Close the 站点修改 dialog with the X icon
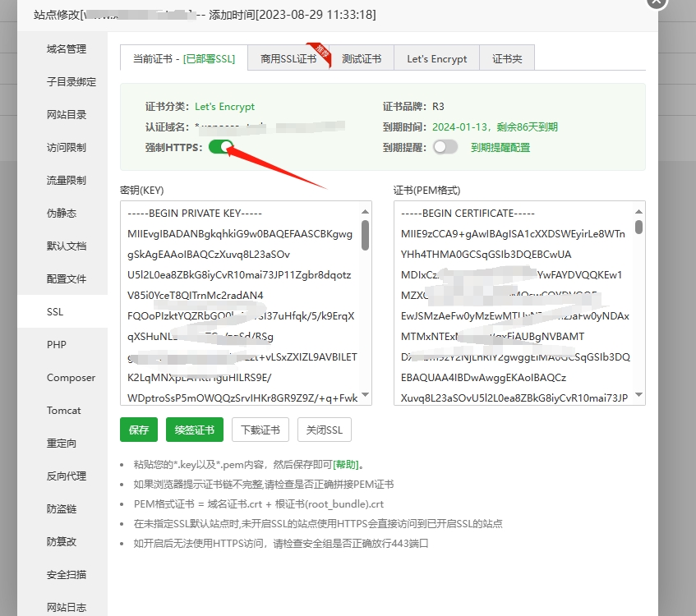The height and width of the screenshot is (616, 696). [657, 2]
